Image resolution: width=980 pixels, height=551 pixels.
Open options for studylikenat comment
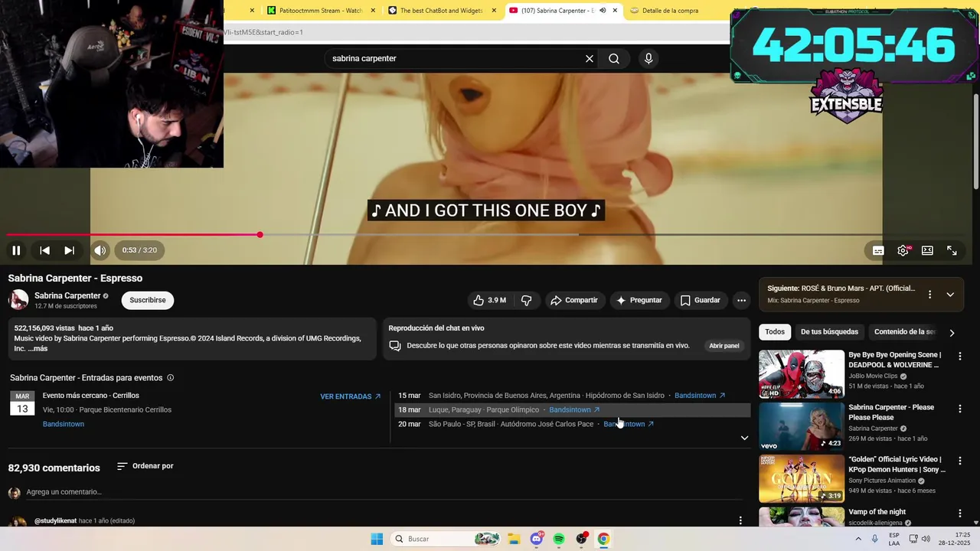click(x=740, y=520)
